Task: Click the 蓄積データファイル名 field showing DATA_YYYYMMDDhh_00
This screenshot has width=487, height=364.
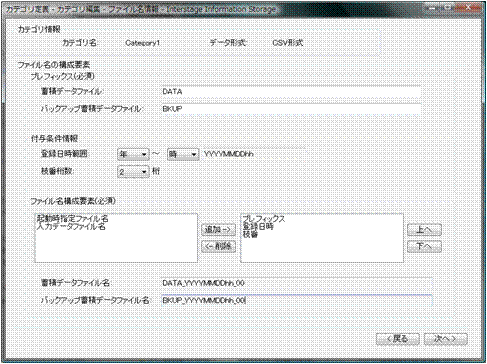Action: point(296,283)
